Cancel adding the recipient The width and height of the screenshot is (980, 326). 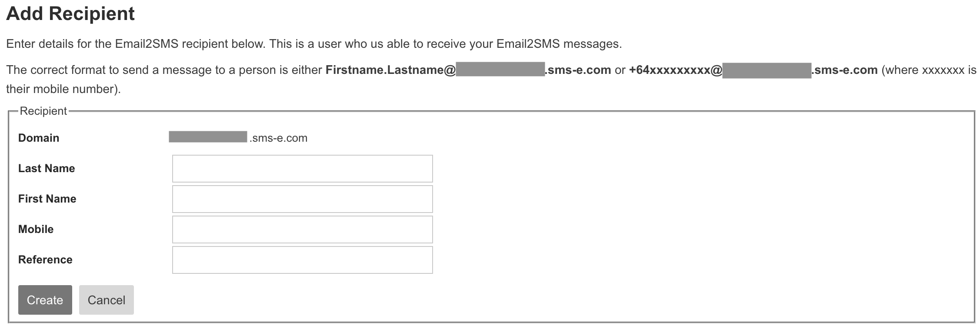click(x=106, y=300)
